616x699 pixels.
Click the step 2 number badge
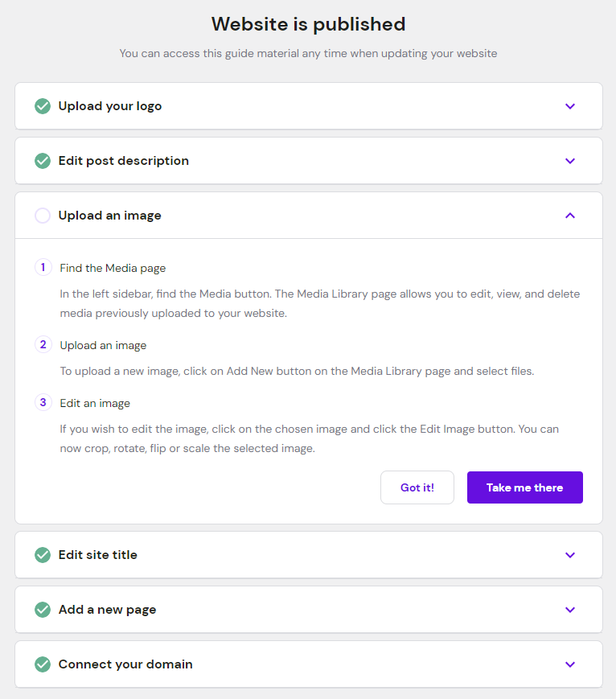tap(43, 344)
